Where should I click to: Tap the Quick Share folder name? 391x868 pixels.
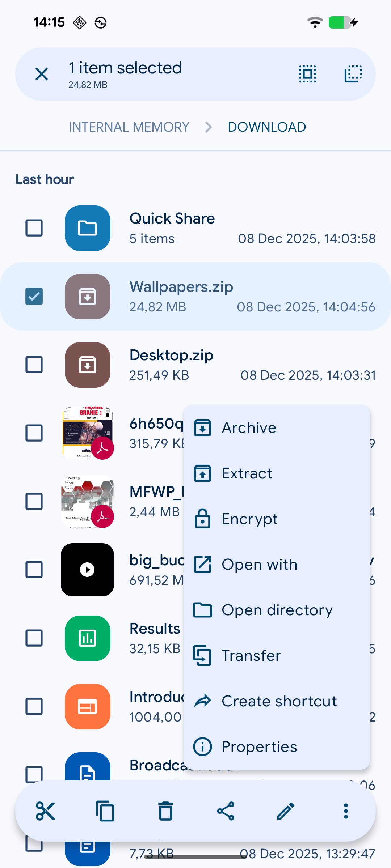tap(172, 218)
